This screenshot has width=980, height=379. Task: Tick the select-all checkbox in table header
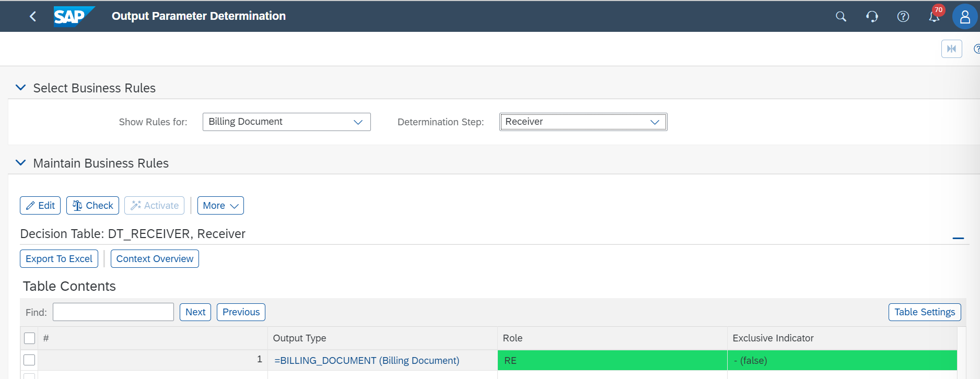(30, 338)
